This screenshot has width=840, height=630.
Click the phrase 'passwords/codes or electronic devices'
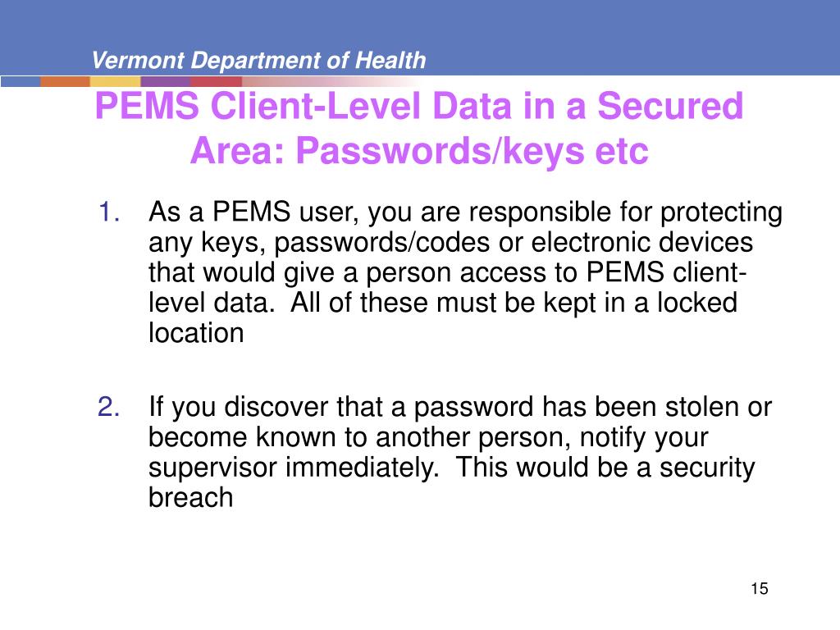(x=514, y=242)
